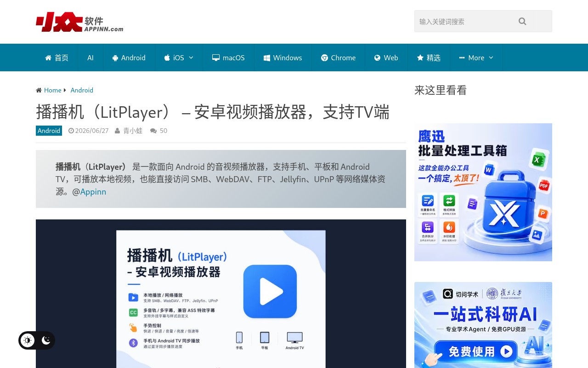Expand the More submenu chevron
588x368 pixels.
click(x=491, y=57)
